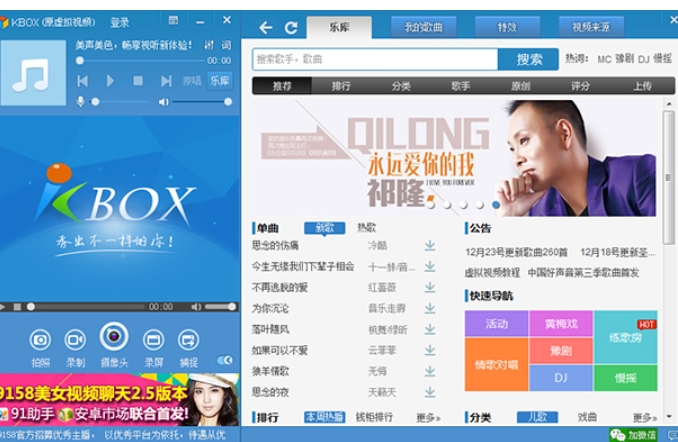Viewport: 678px width, 442px height.
Task: Download the song 落叶随风
Action: coord(430,330)
